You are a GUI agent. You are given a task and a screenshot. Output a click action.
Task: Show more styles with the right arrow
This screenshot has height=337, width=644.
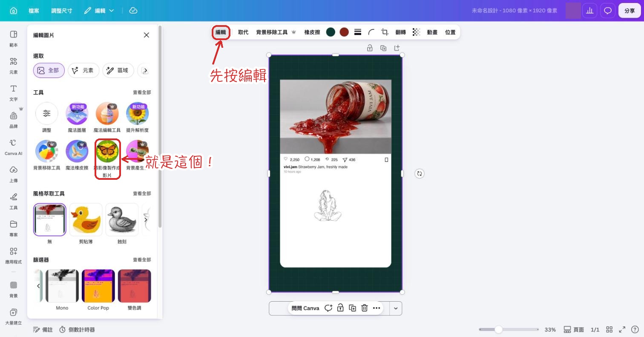point(146,220)
